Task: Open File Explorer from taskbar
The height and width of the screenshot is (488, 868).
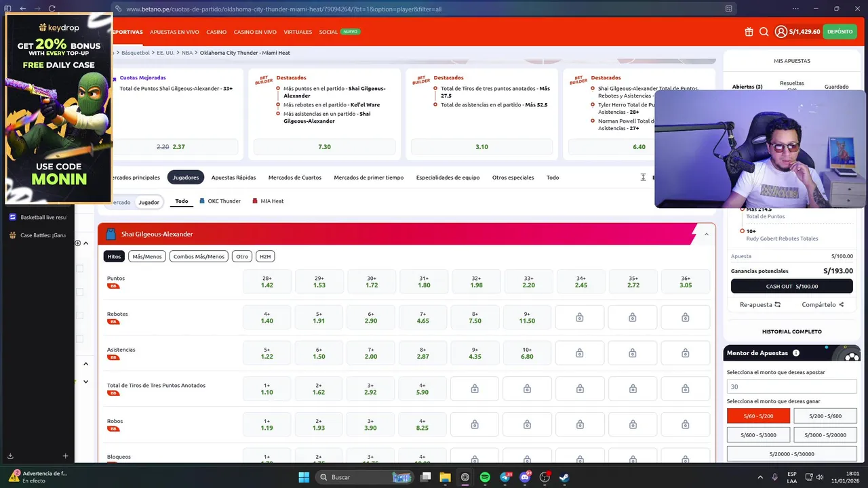Action: coord(446,477)
